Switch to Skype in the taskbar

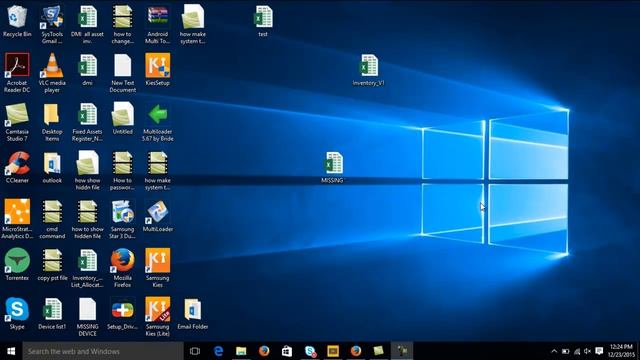tap(310, 351)
